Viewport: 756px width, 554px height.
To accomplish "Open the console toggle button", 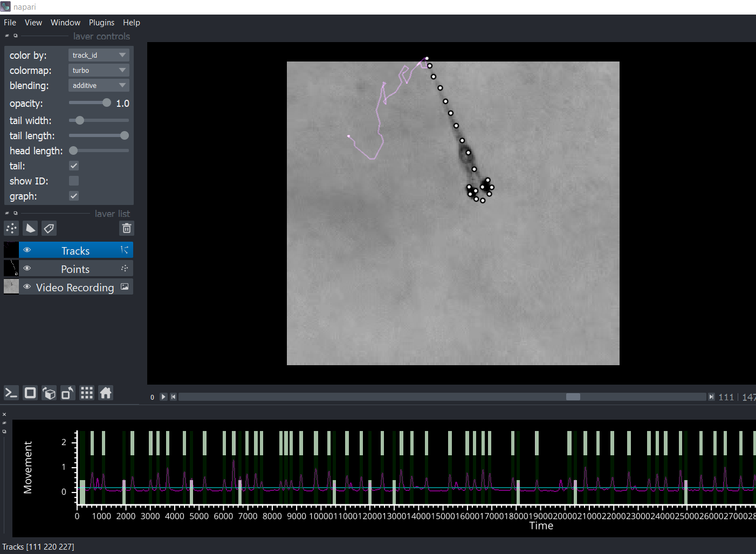I will pyautogui.click(x=11, y=393).
